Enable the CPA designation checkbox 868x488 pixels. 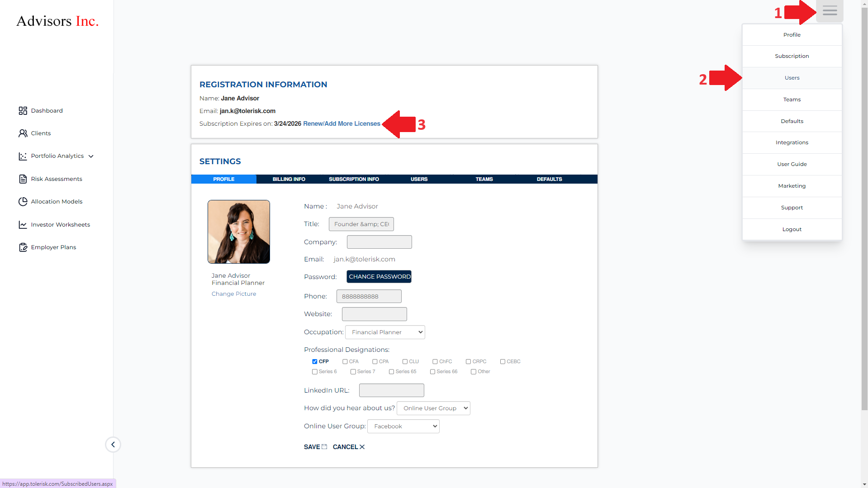(x=375, y=362)
